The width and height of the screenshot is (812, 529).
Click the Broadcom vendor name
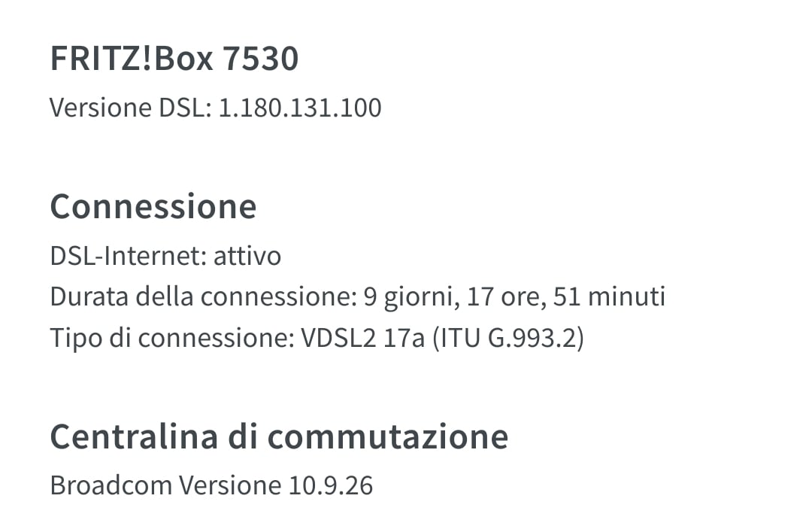click(x=111, y=485)
